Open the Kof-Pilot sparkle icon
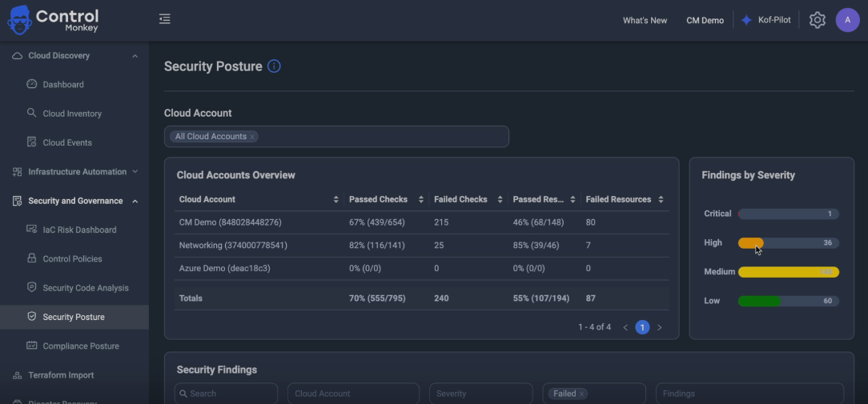The width and height of the screenshot is (868, 404). click(x=746, y=21)
